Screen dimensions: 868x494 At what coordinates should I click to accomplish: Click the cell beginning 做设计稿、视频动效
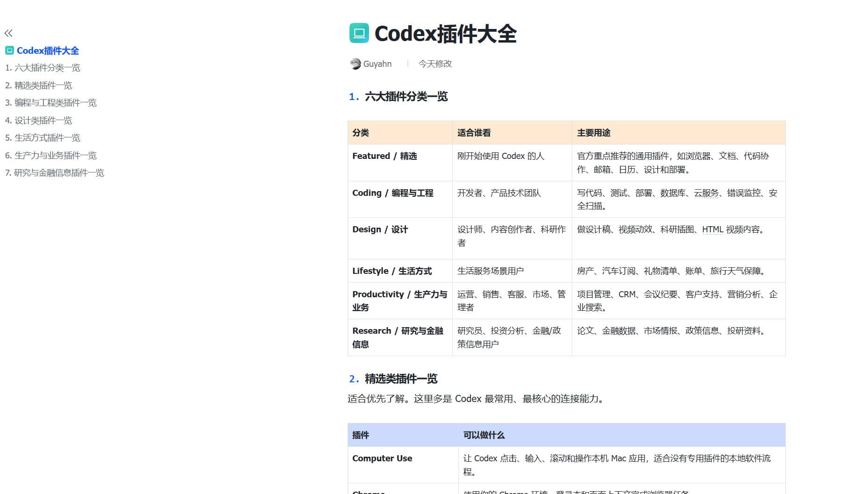679,238
